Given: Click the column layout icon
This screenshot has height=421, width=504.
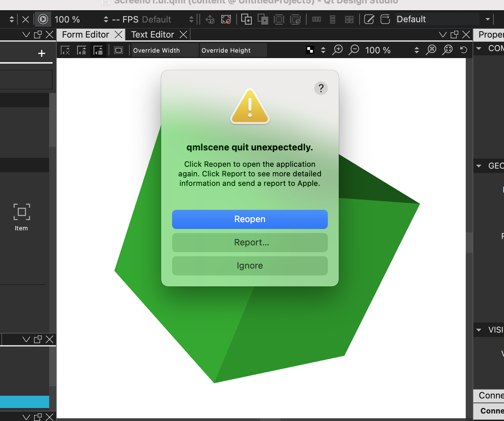Looking at the screenshot, I should tap(333, 19).
